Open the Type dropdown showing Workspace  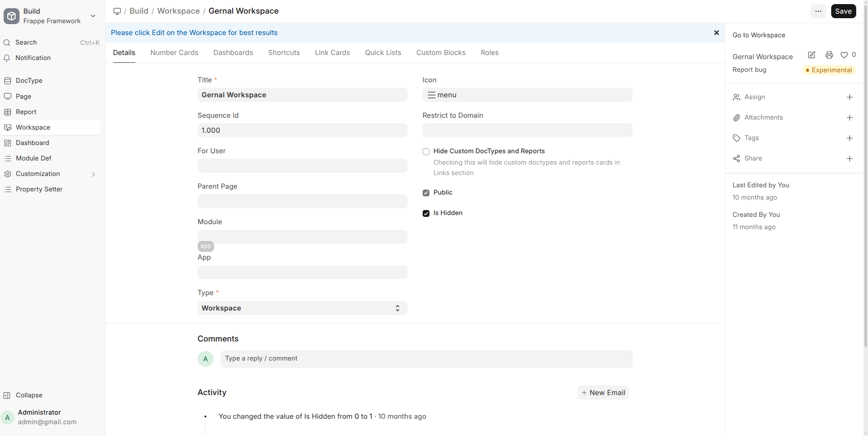(x=302, y=308)
